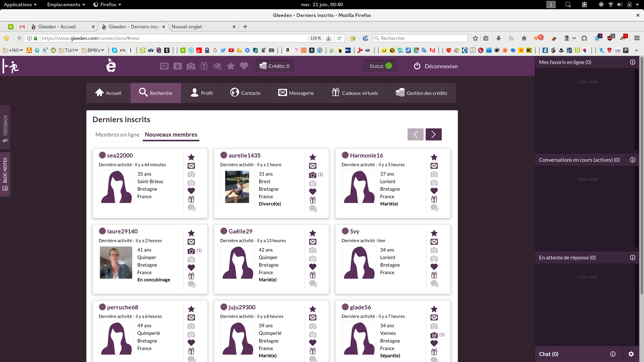Open the chat bubble icon on Gaëlle29's card
This screenshot has height=362, width=644.
tap(313, 283)
